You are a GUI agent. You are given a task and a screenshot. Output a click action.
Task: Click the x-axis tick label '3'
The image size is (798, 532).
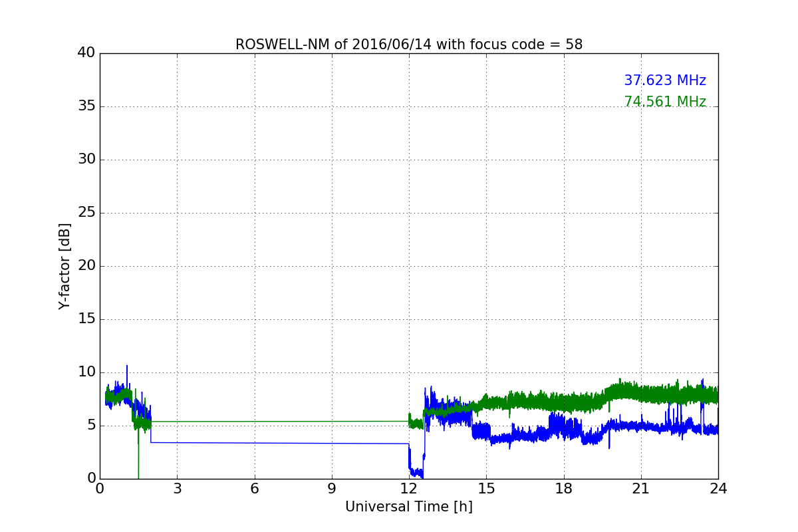tap(177, 488)
